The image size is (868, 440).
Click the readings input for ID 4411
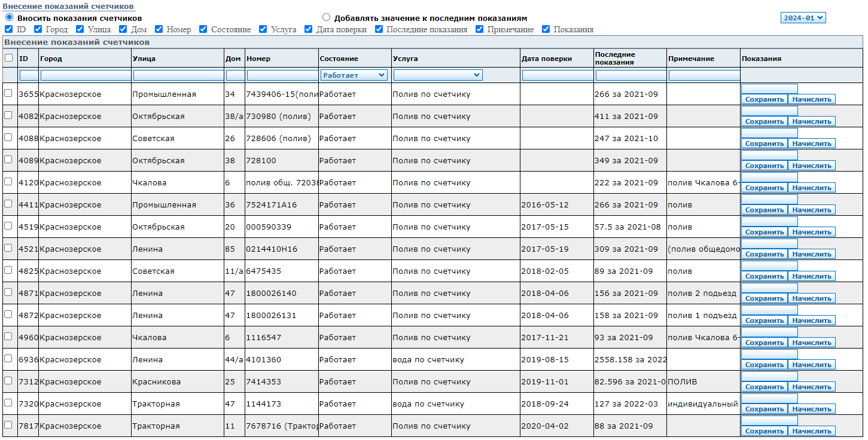pos(769,200)
